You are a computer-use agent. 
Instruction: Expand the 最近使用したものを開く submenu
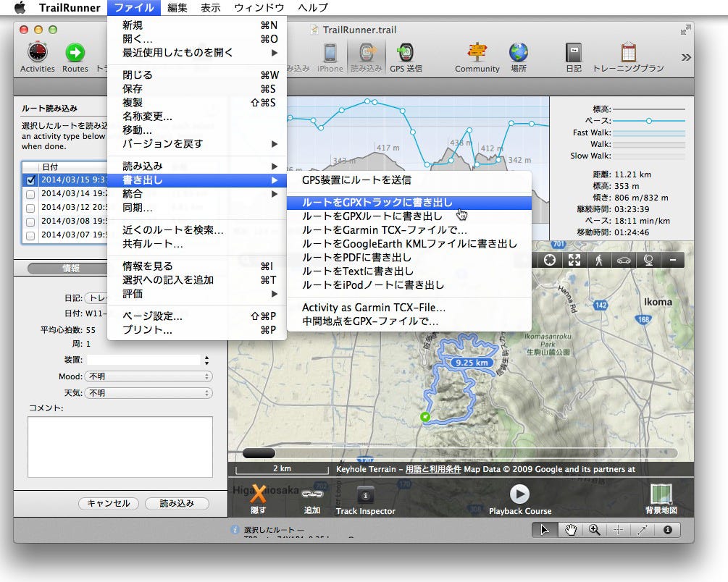tap(197, 52)
